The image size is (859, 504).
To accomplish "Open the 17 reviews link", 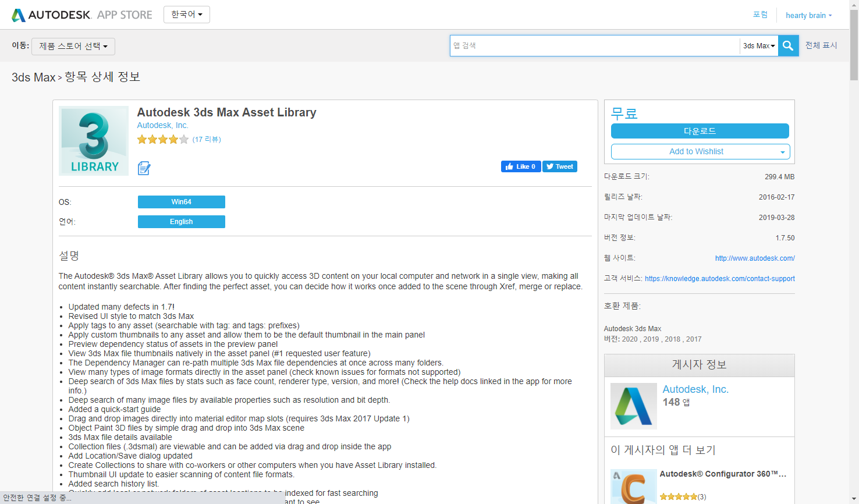I will coord(207,139).
